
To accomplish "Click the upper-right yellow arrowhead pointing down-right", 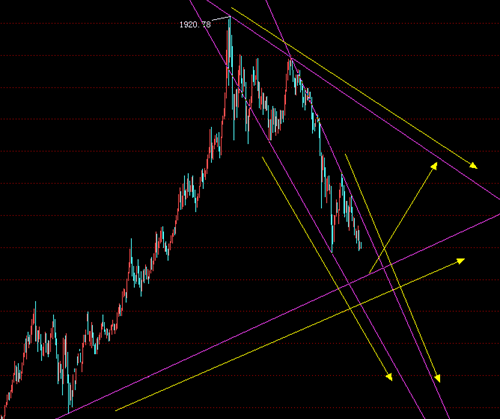I will click(x=473, y=165).
